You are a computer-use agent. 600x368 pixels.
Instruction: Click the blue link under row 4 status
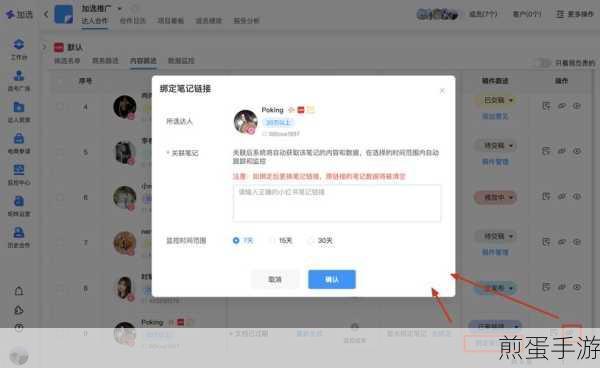[x=495, y=116]
